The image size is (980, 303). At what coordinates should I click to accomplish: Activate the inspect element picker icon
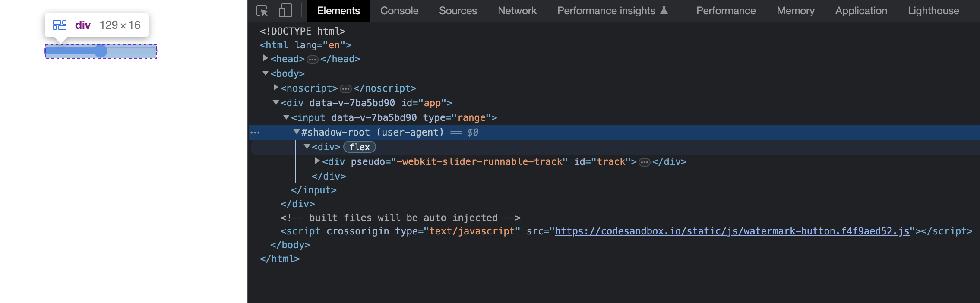pos(262,11)
